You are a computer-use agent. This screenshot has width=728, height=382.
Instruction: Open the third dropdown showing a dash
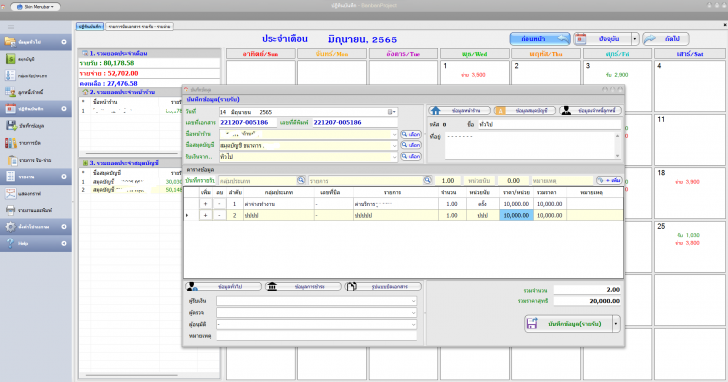click(413, 324)
